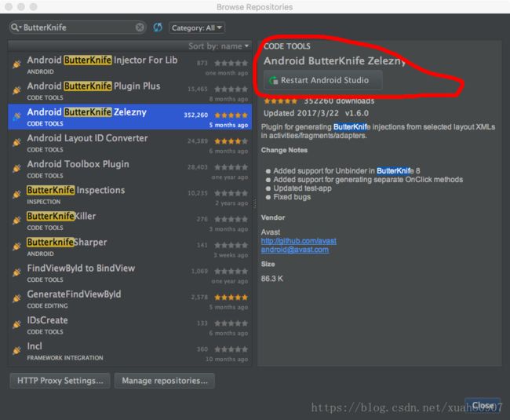Click the star rating of Android ButterKnife Zelezny row

(231, 115)
